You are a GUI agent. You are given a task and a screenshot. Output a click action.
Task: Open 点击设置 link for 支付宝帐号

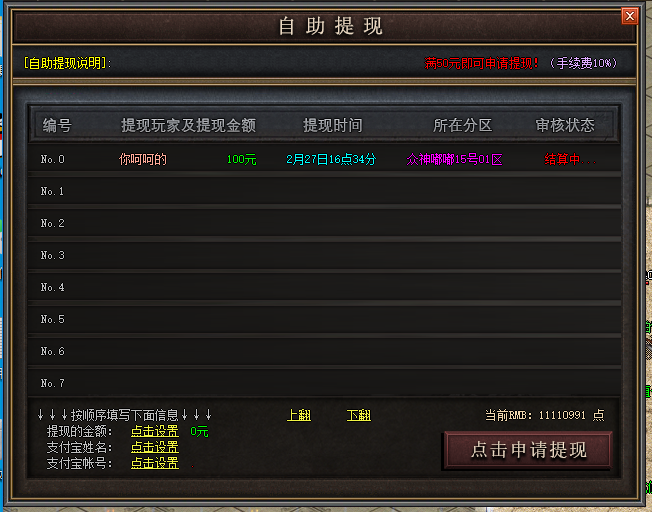click(155, 463)
